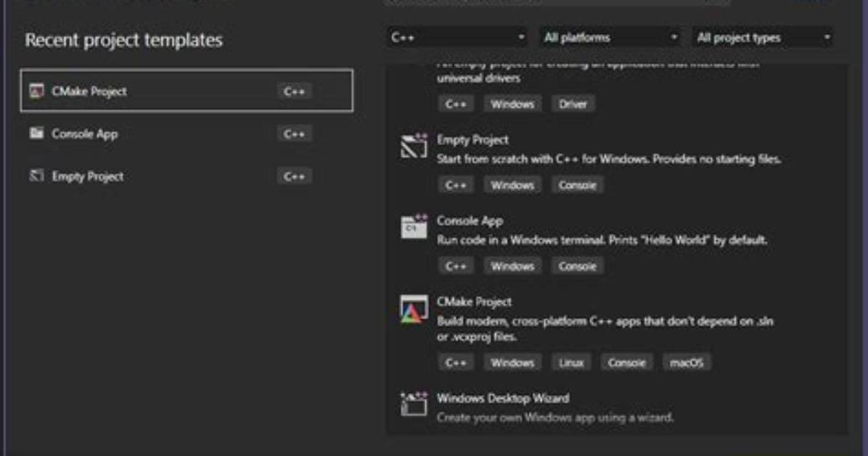Click the Windows tag under universal drivers template
868x456 pixels.
tap(512, 104)
